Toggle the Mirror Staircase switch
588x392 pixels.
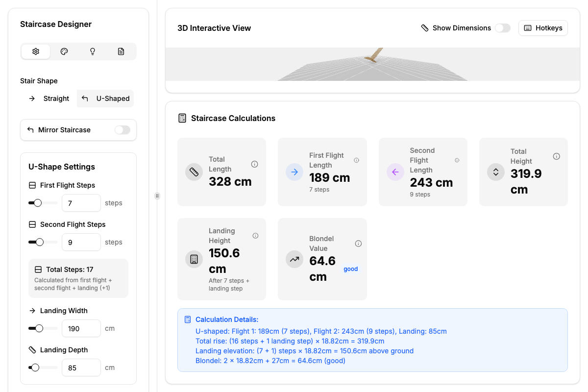point(122,130)
